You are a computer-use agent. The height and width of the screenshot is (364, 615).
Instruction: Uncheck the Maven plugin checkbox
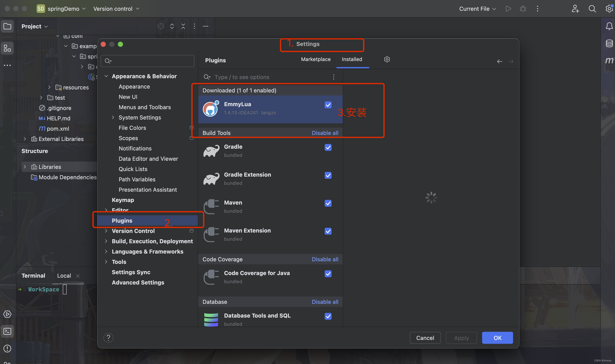pyautogui.click(x=328, y=203)
